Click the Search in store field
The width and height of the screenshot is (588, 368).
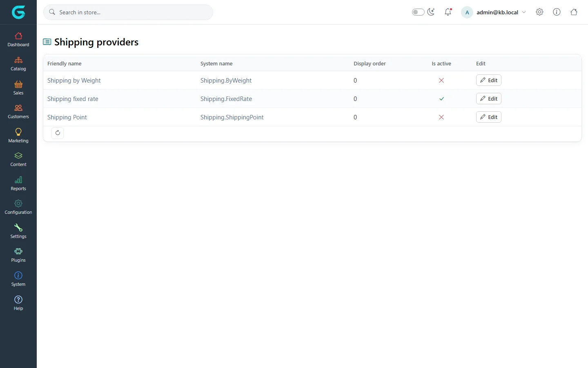(128, 12)
